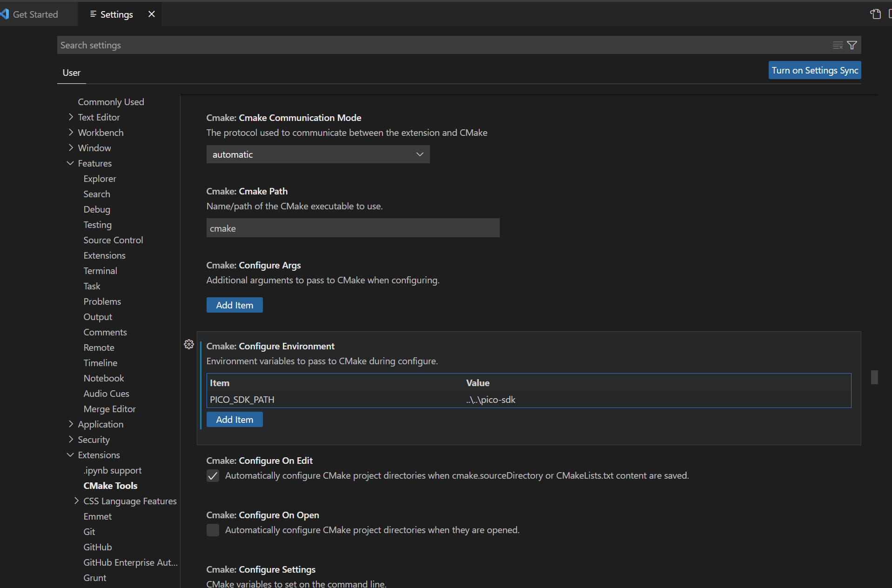The width and height of the screenshot is (892, 588).
Task: Open Grunt extension settings
Action: 94,577
